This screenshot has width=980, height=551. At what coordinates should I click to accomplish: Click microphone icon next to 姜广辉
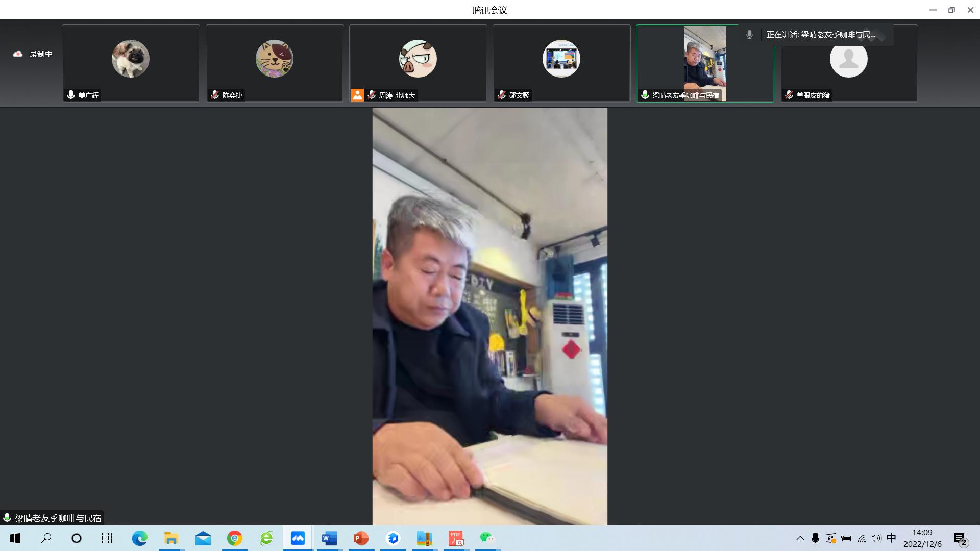[x=71, y=95]
